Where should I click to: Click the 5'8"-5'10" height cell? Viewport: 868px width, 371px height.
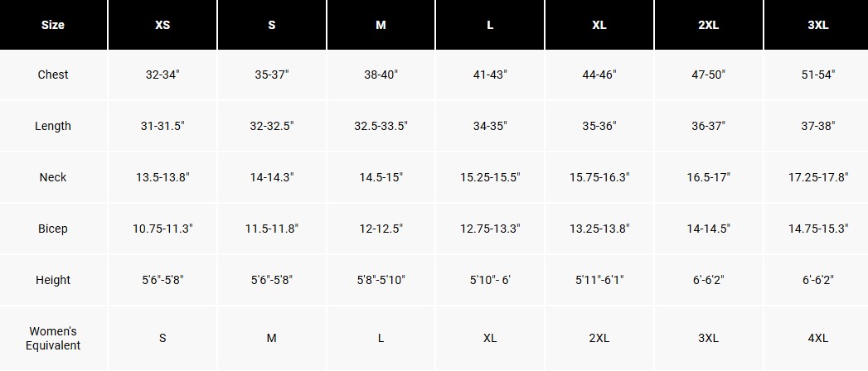(x=381, y=280)
